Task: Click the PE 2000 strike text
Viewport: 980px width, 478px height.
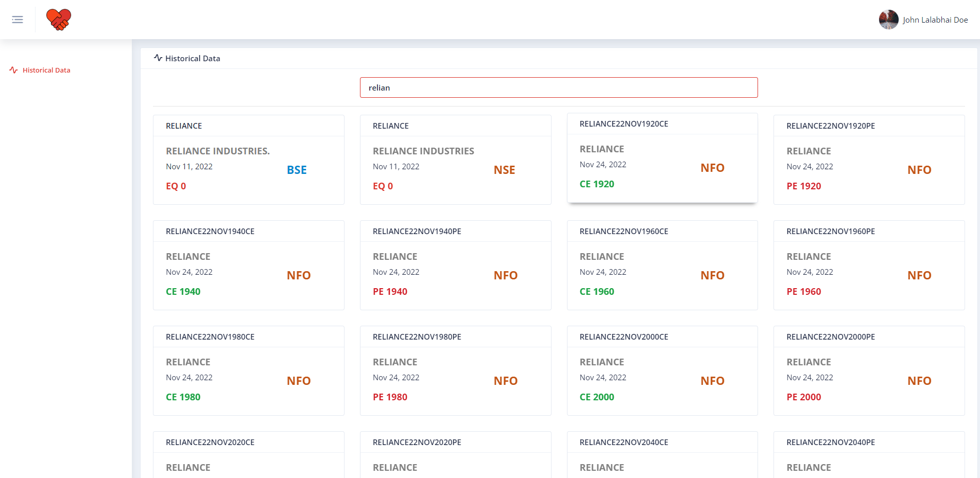Action: 804,397
